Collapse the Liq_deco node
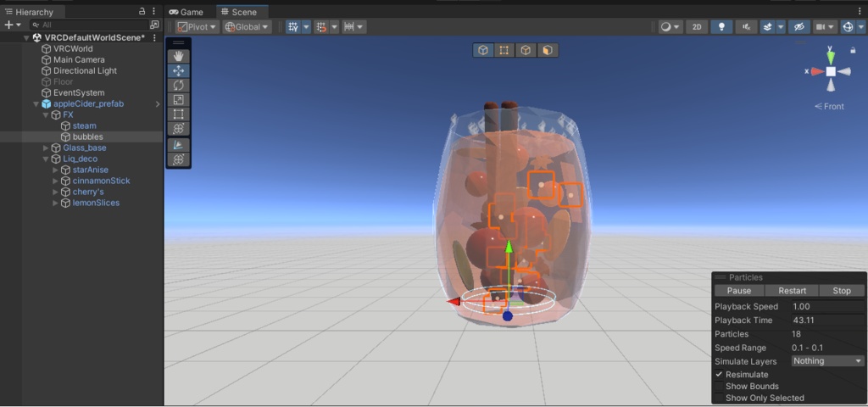The image size is (868, 407). (46, 159)
